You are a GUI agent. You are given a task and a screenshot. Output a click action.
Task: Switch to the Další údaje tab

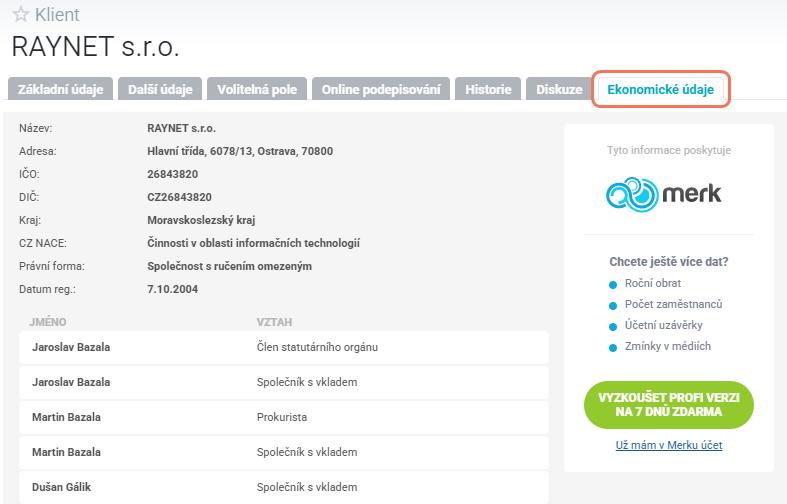160,89
